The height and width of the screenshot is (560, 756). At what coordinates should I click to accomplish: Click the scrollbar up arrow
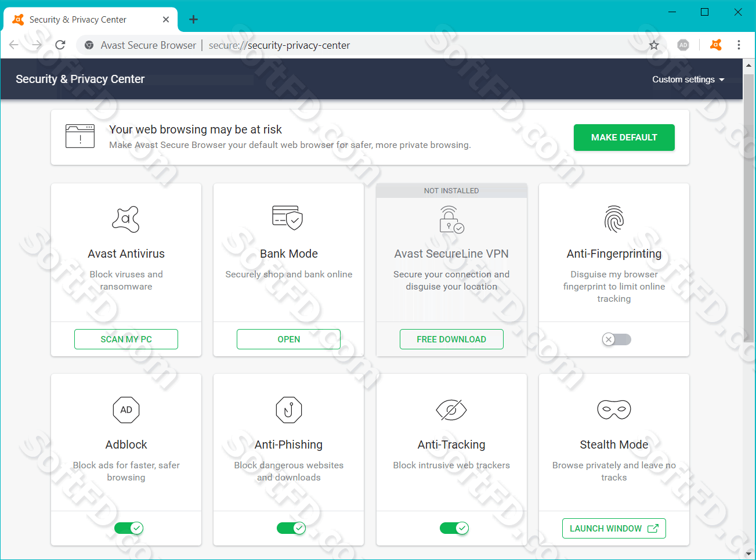coord(749,66)
